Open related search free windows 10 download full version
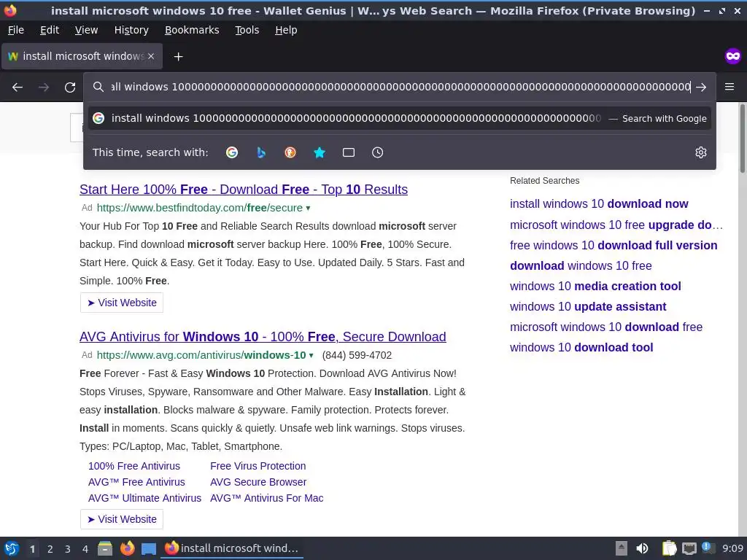This screenshot has width=747, height=560. (x=614, y=245)
